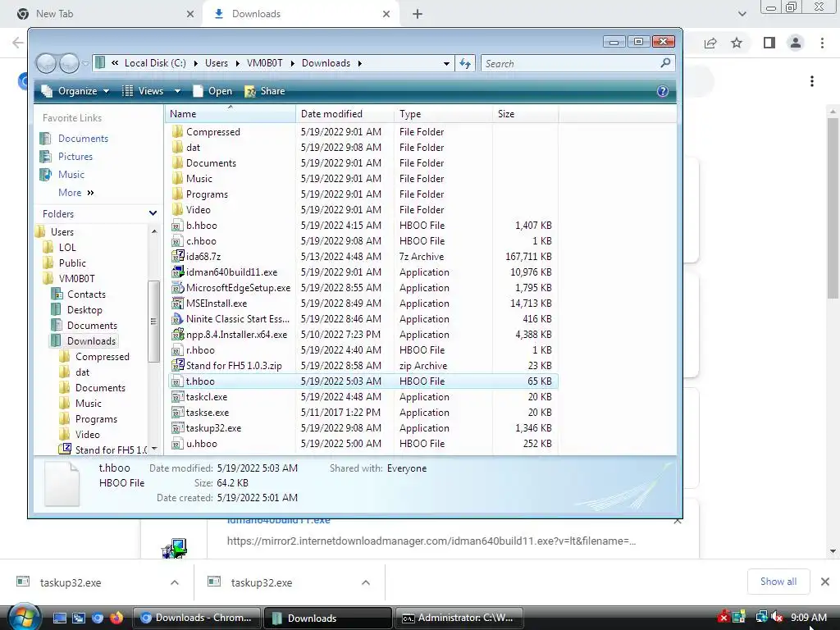Open Chrome profile avatar icon
The width and height of the screenshot is (840, 630).
coord(796,43)
